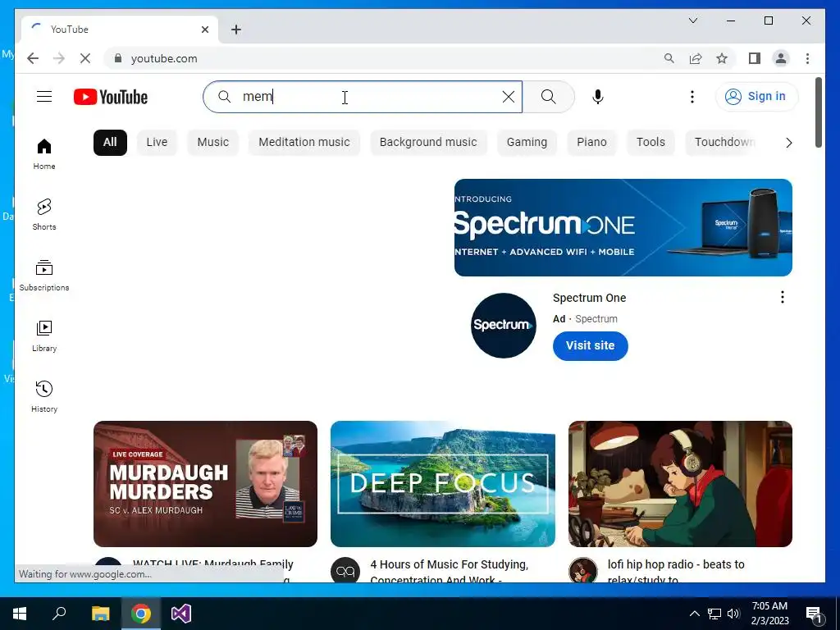840x630 pixels.
Task: Close the YouTube tab
Action: (204, 30)
